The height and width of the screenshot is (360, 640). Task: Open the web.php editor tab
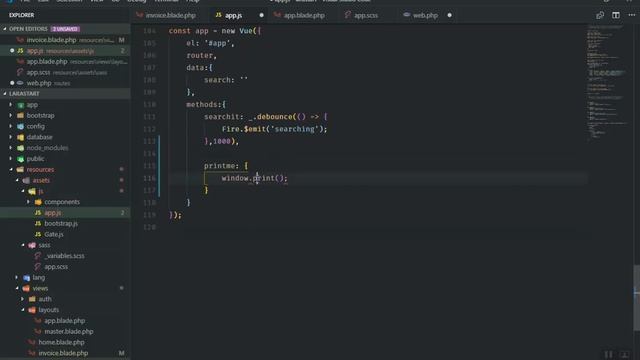[x=425, y=16]
